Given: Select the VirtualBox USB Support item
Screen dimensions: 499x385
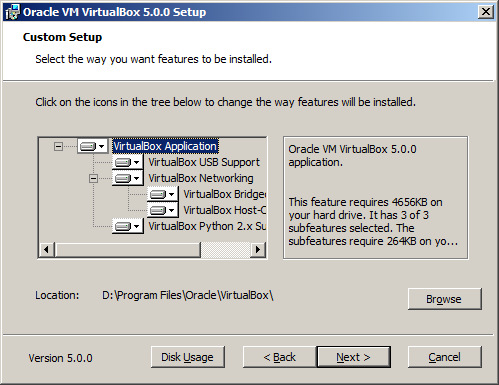Looking at the screenshot, I should [x=204, y=162].
